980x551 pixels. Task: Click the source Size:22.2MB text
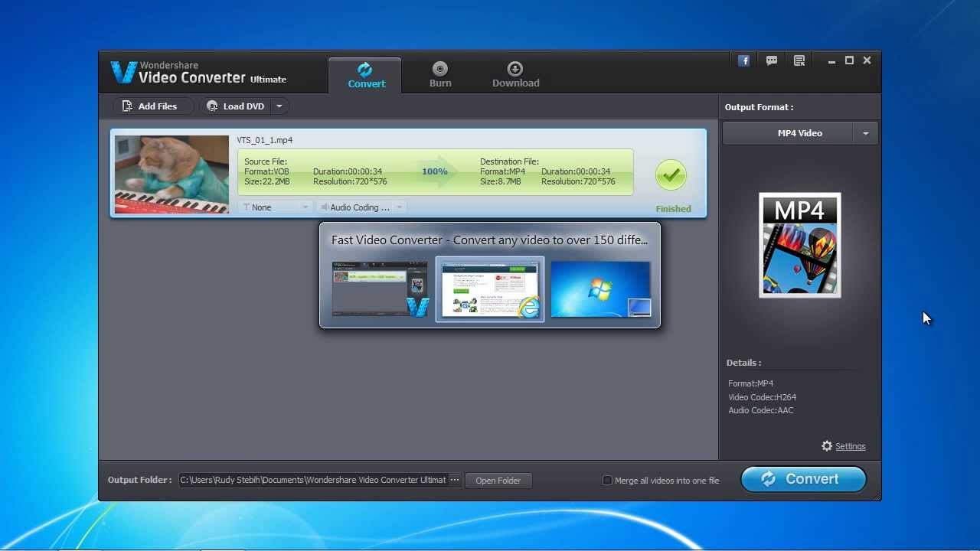tap(267, 181)
